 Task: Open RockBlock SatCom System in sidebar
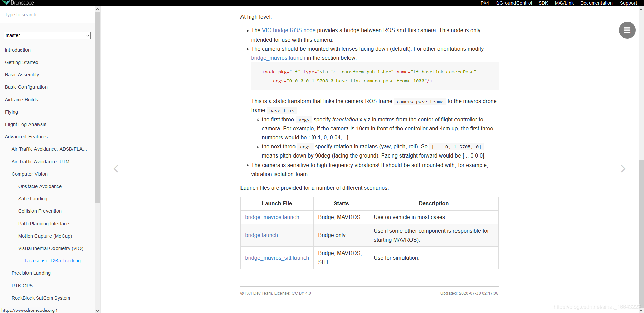[x=41, y=298]
